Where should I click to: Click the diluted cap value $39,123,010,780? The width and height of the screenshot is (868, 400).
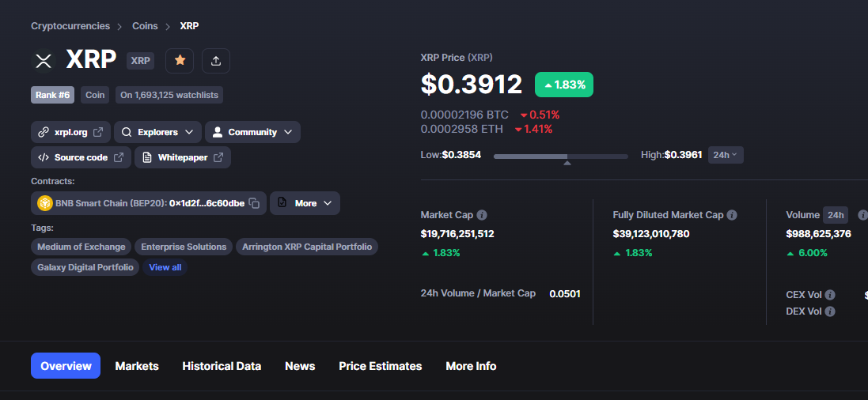(x=651, y=233)
